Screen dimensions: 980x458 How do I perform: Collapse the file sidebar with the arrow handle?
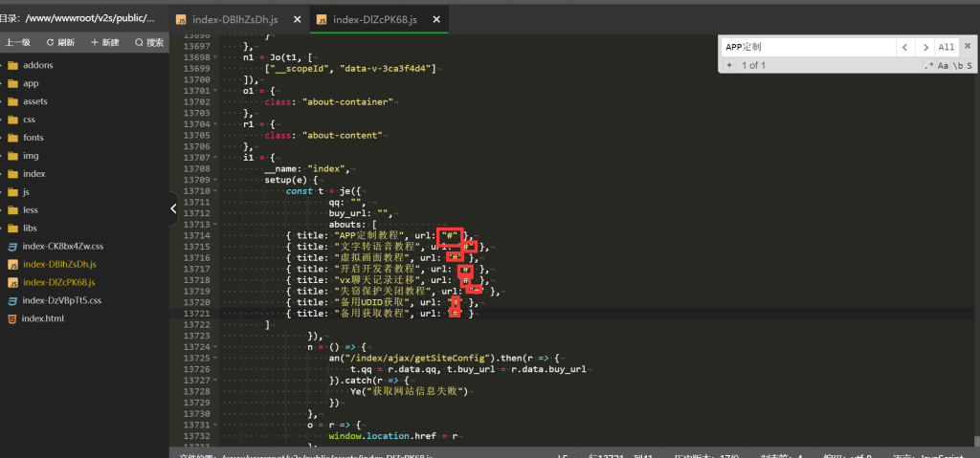174,209
